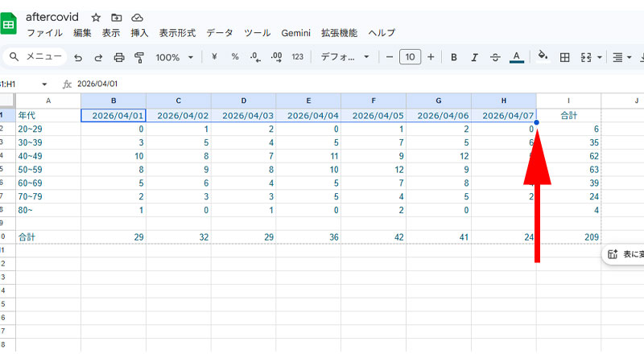644x362 pixels.
Task: Select column I header
Action: point(568,101)
